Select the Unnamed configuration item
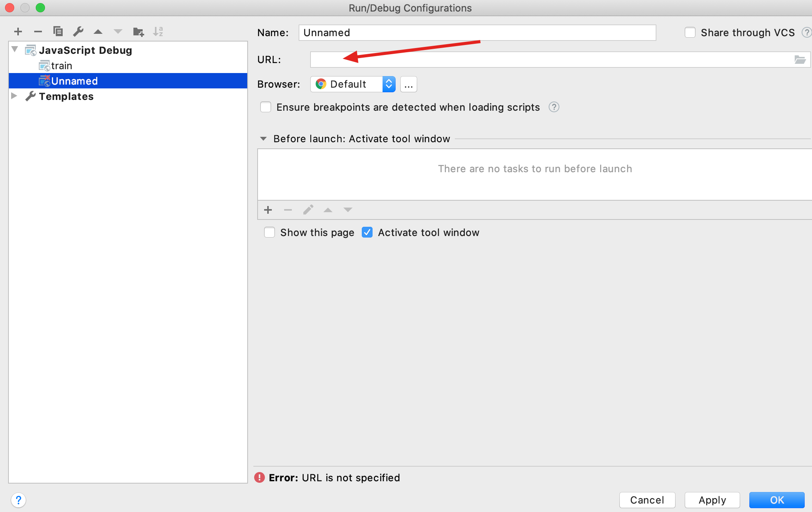Image resolution: width=812 pixels, height=512 pixels. click(x=74, y=81)
